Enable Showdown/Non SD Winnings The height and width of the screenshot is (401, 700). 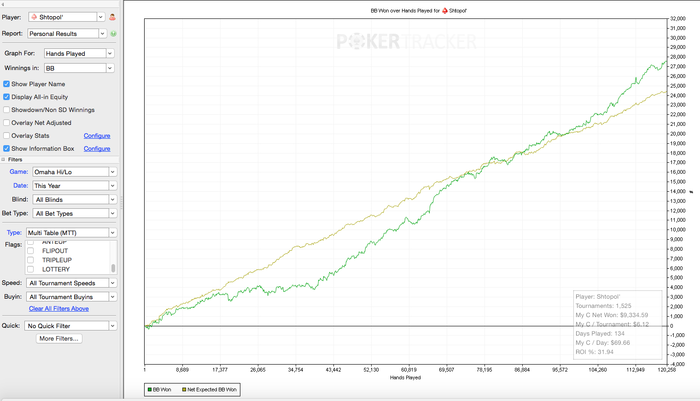(x=6, y=110)
